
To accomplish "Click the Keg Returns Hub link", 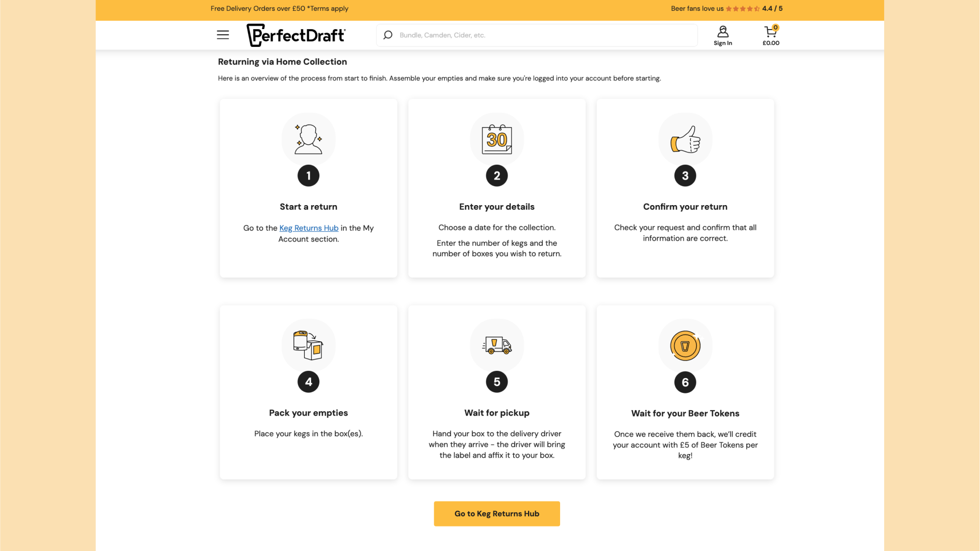I will pos(309,228).
